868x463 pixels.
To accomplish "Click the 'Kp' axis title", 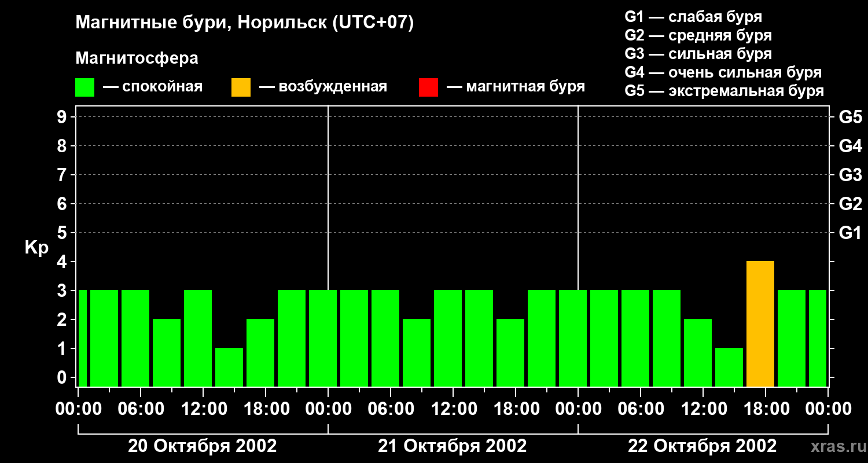I will pos(36,248).
